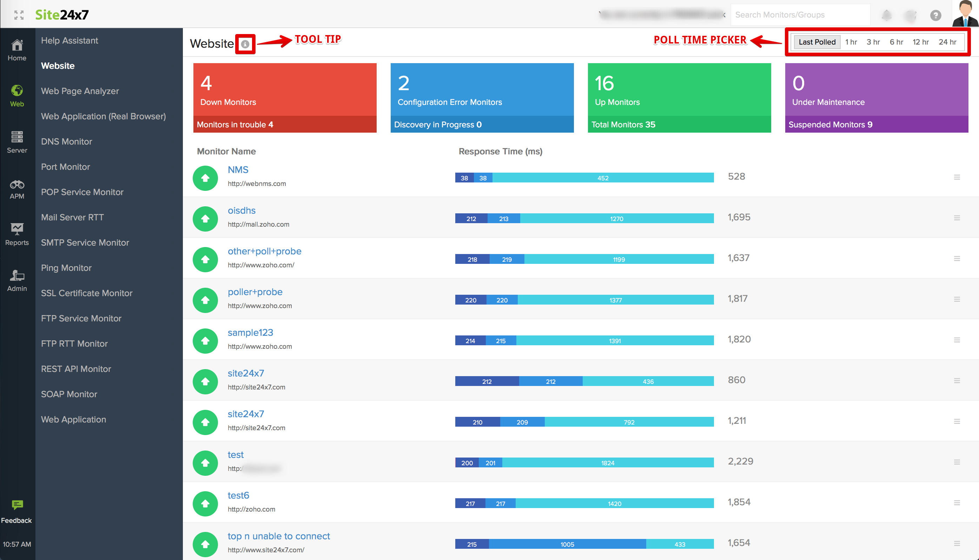
Task: Open the help question mark icon
Action: (x=935, y=15)
